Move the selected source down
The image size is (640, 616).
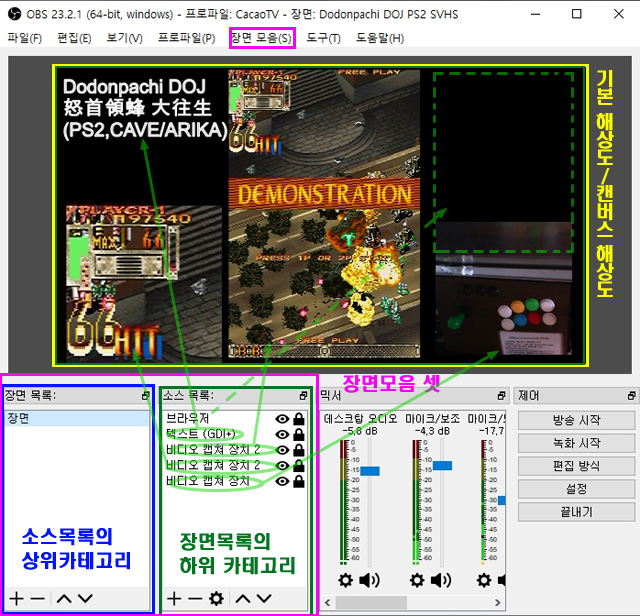click(x=264, y=599)
